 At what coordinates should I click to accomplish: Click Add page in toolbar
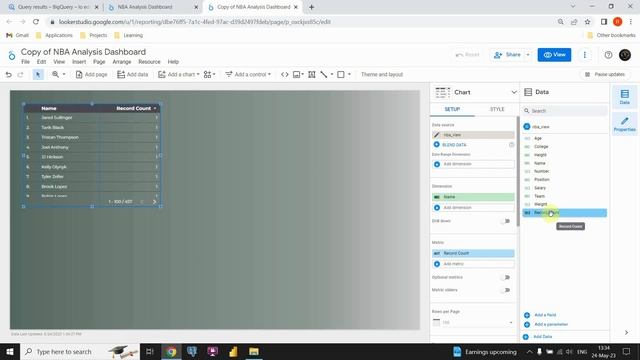pos(91,74)
